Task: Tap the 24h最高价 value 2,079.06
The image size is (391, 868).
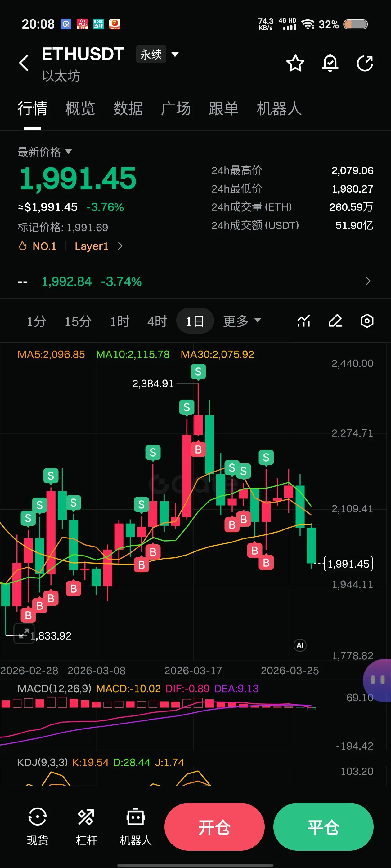Action: [352, 170]
